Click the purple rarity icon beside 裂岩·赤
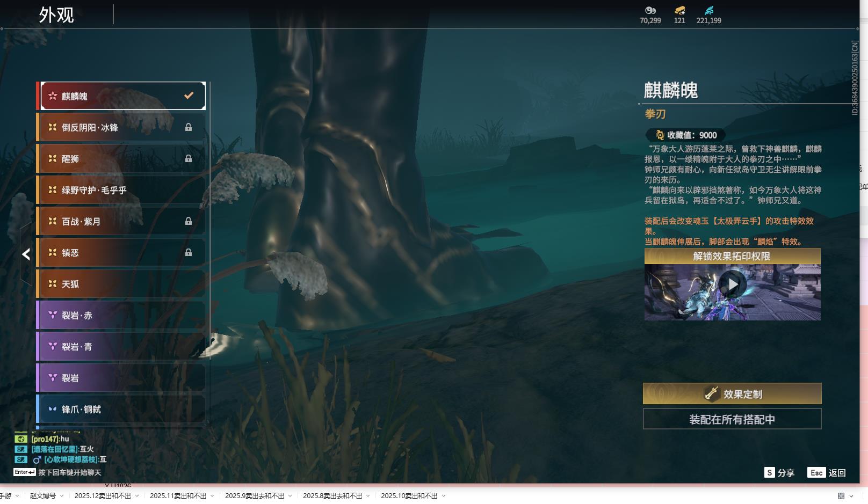The width and height of the screenshot is (868, 504). point(53,315)
